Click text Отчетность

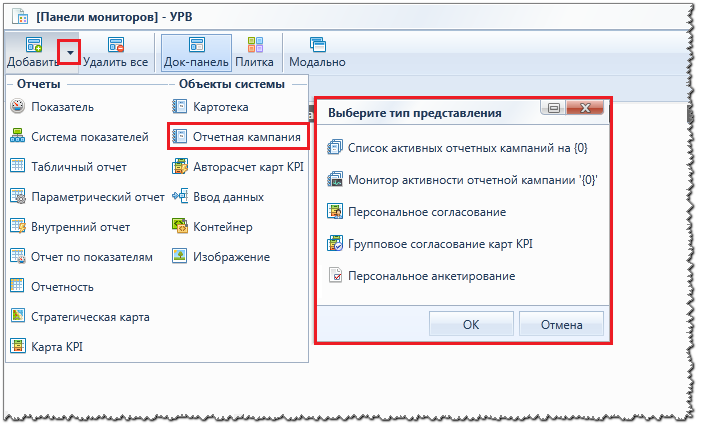pyautogui.click(x=62, y=287)
